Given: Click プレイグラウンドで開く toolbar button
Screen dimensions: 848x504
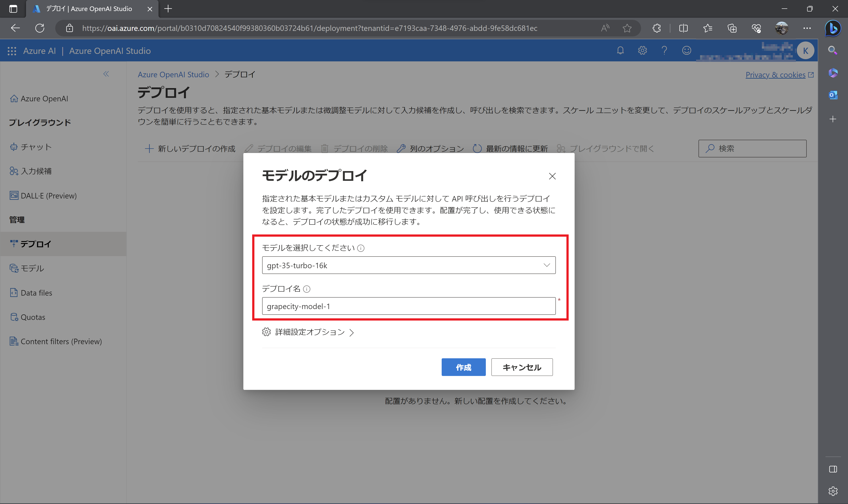Looking at the screenshot, I should (x=606, y=148).
